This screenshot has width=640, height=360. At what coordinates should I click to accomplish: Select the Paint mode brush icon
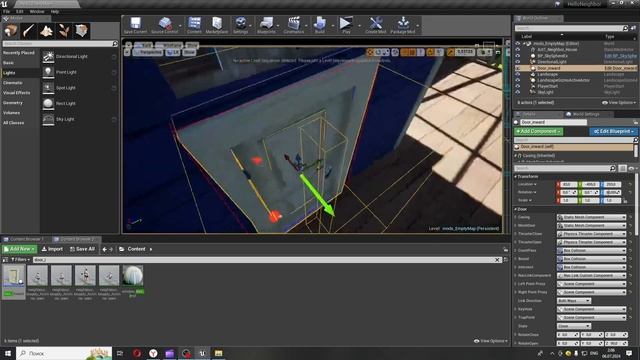pos(29,31)
